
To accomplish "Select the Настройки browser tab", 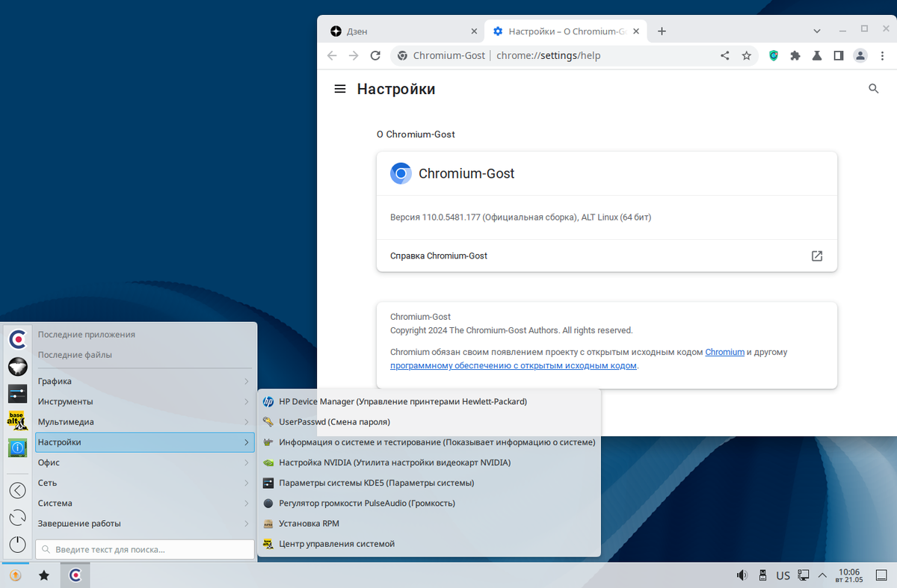I will point(567,31).
